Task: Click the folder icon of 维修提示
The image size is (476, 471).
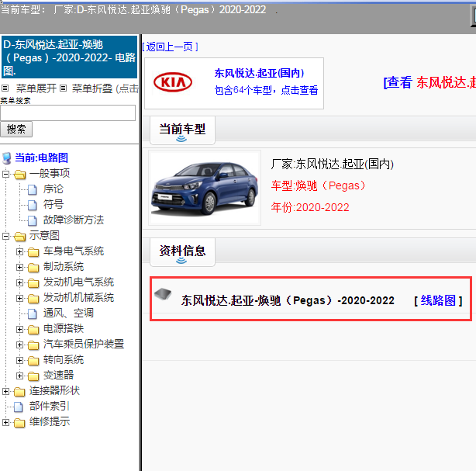Action: 19,423
